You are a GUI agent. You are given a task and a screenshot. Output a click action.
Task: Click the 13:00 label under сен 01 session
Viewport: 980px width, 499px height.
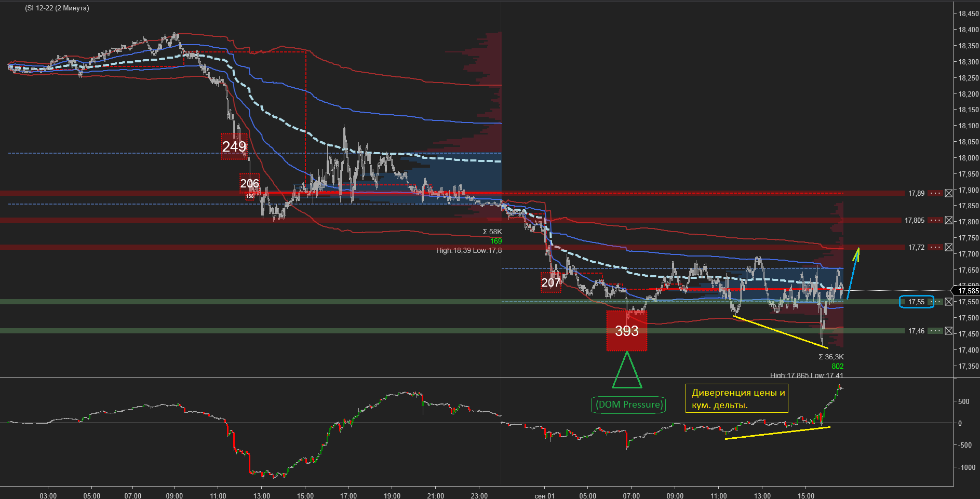pos(762,495)
